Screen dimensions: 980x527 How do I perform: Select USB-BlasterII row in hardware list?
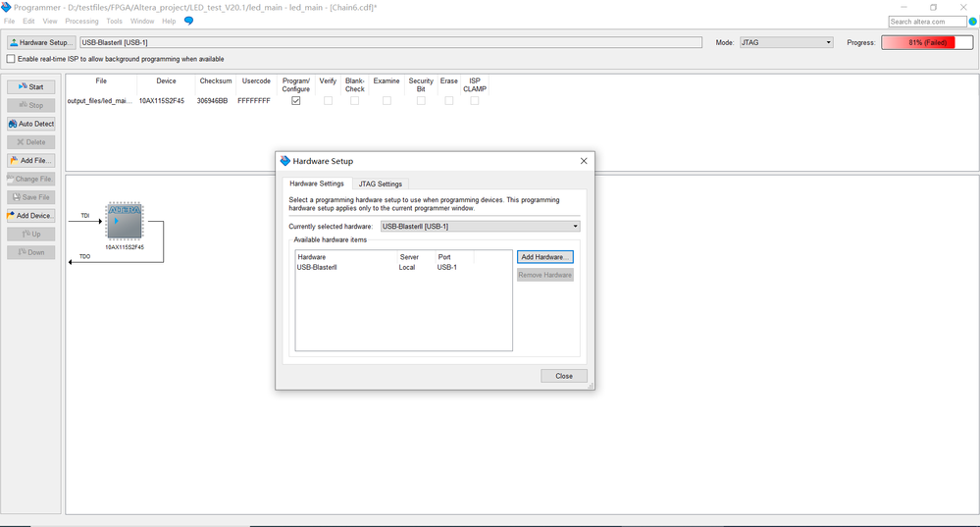[x=403, y=267]
